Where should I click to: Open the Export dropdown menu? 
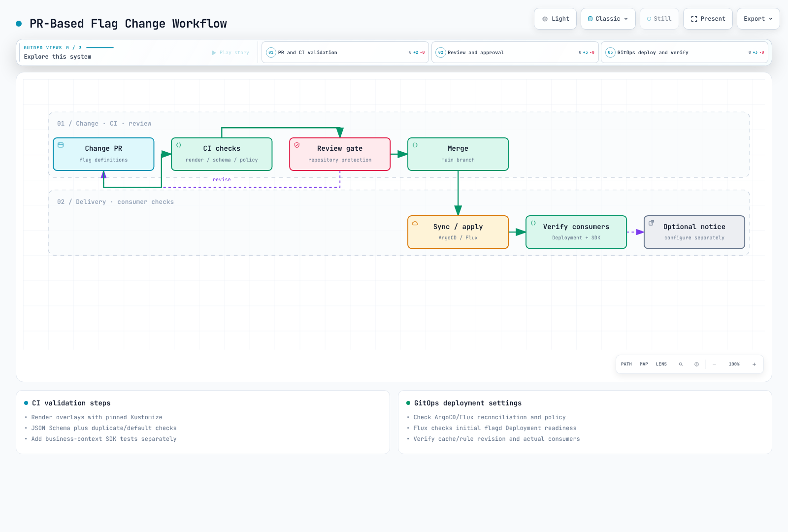point(758,19)
